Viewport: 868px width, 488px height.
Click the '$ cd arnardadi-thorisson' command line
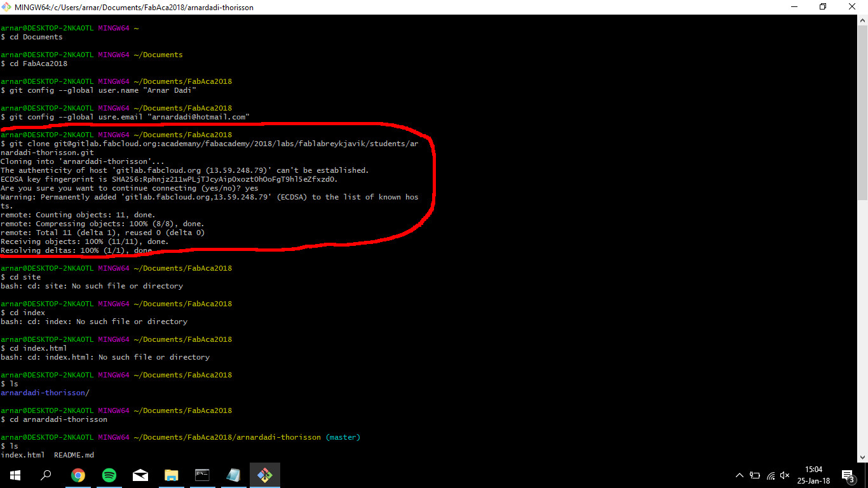click(x=54, y=419)
